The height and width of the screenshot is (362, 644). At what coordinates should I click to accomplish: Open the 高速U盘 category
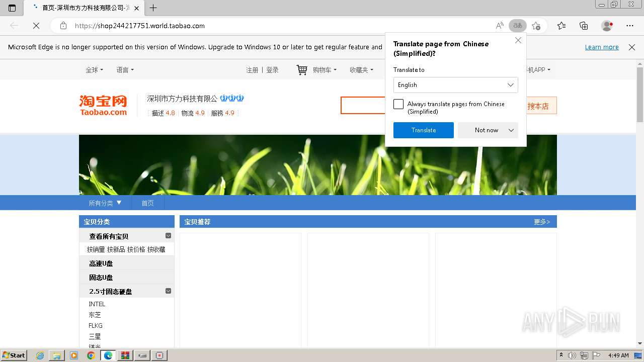(x=101, y=263)
